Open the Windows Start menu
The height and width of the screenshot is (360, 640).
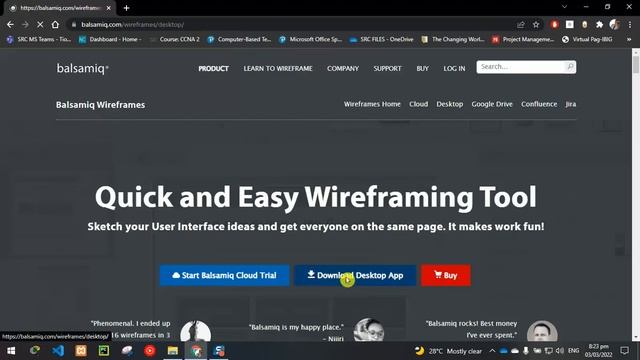click(x=11, y=351)
